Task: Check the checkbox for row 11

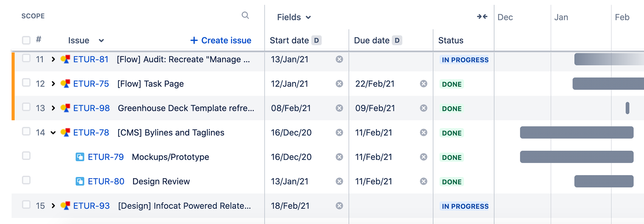Action: (x=26, y=59)
